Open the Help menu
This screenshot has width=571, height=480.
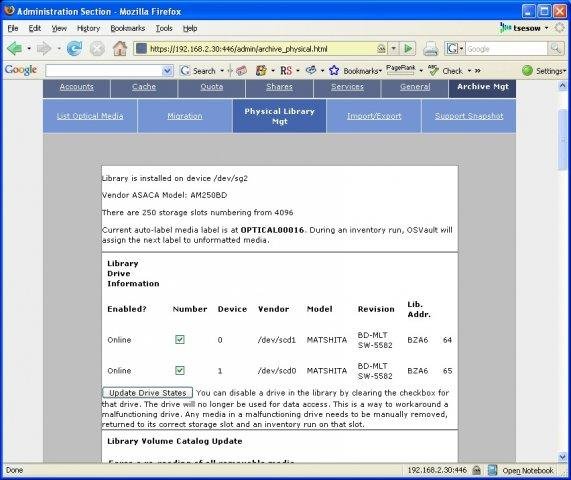pyautogui.click(x=190, y=28)
